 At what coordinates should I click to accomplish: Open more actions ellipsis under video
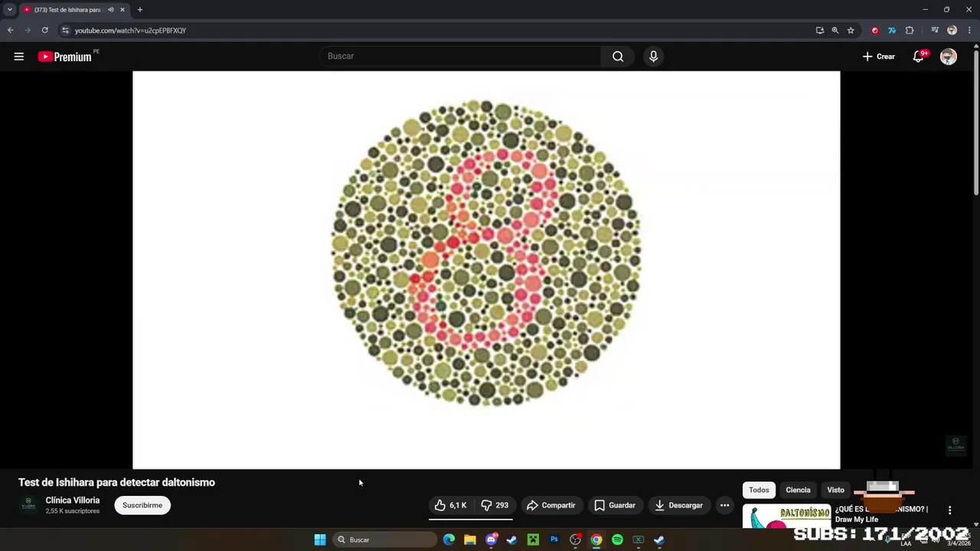[x=724, y=505]
